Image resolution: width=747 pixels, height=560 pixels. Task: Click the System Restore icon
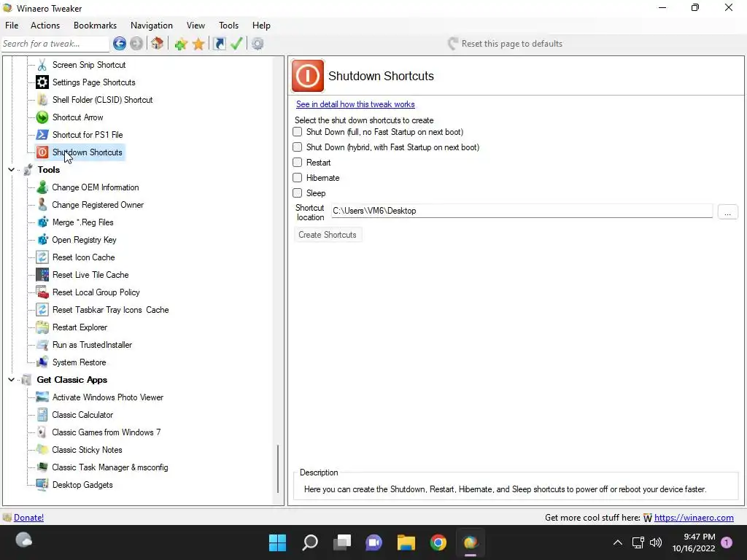pyautogui.click(x=42, y=362)
